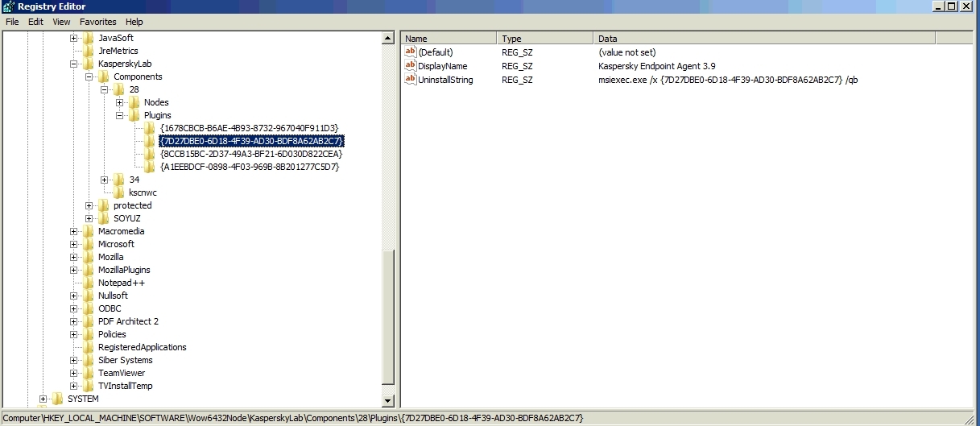
Task: Click the UninstallString value icon
Action: [x=410, y=80]
